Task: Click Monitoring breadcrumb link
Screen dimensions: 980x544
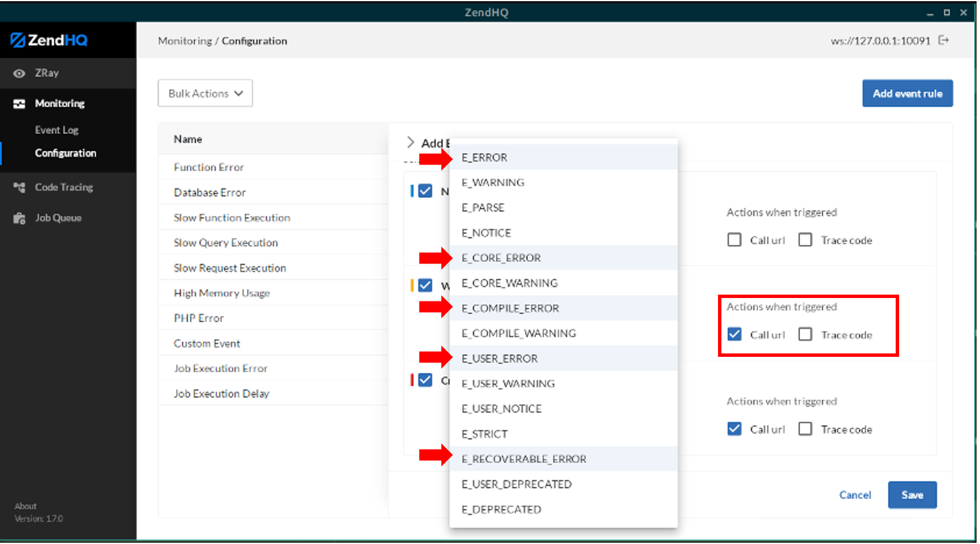Action: (x=185, y=41)
